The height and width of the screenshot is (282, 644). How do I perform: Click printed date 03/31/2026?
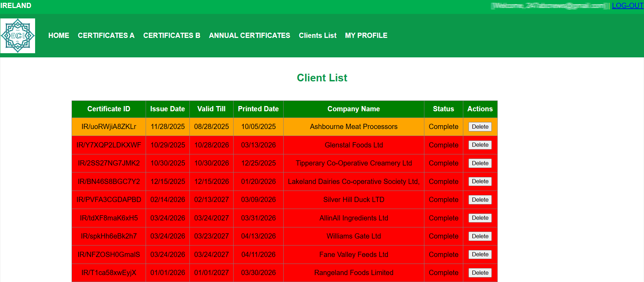[x=258, y=218]
